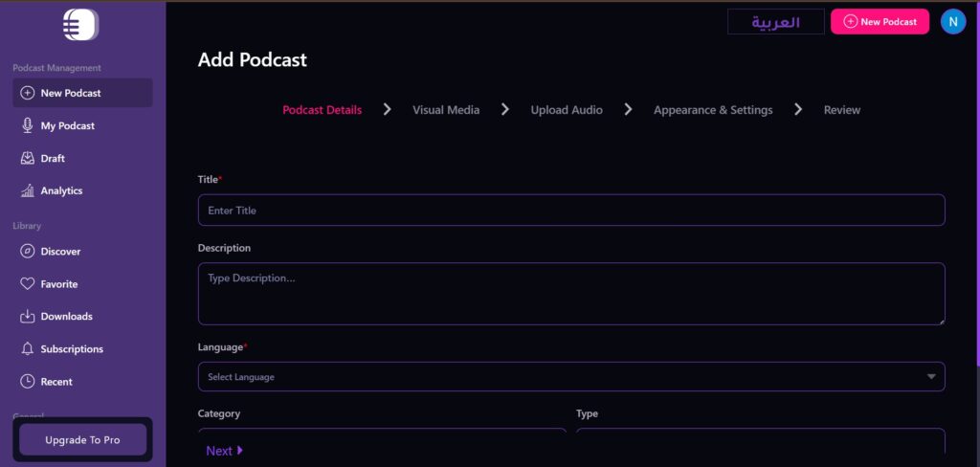980x467 pixels.
Task: Open the user avatar N profile
Action: (952, 21)
